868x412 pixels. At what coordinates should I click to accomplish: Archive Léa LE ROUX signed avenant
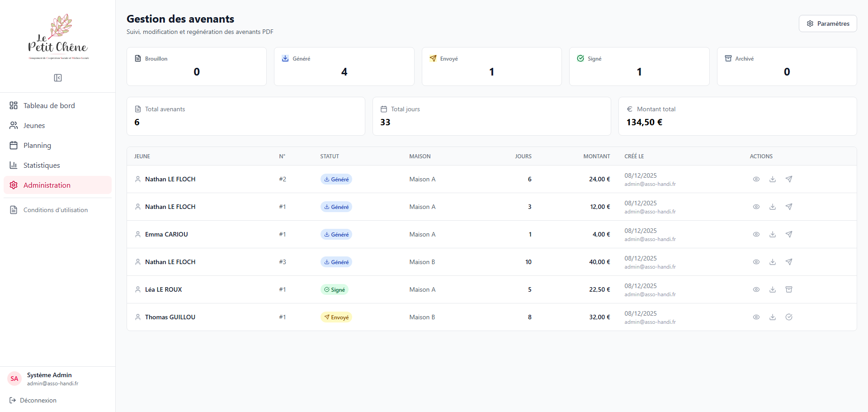point(789,289)
